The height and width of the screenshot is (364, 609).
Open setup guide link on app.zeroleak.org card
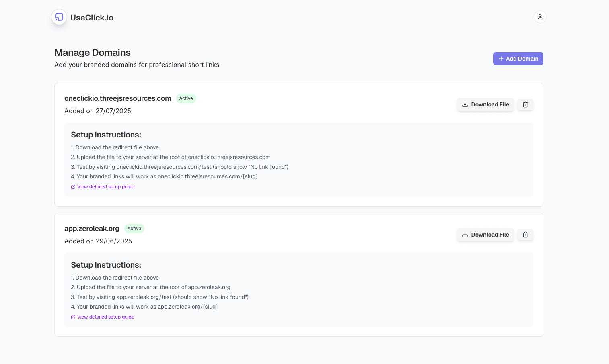pyautogui.click(x=105, y=317)
